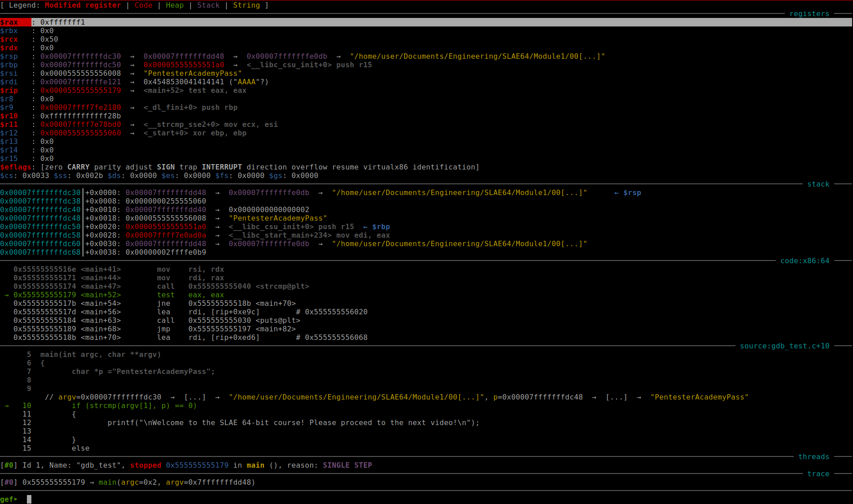Select the 'Heap' legend label

coord(174,5)
